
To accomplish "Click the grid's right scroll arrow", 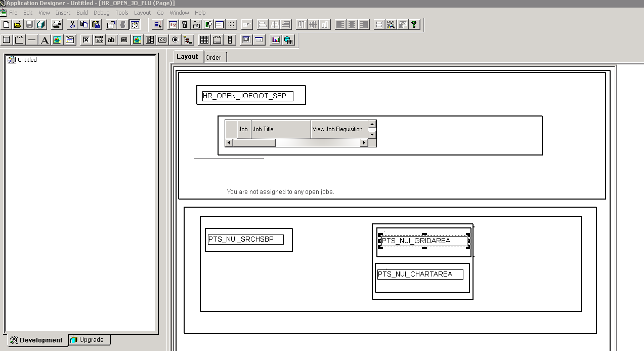I will tap(364, 143).
